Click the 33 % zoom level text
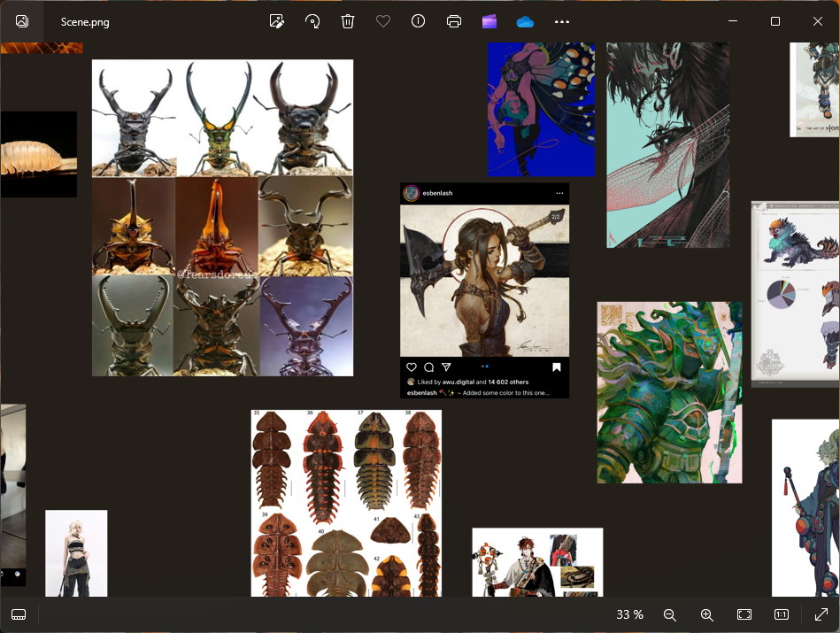This screenshot has height=633, width=840. [629, 614]
